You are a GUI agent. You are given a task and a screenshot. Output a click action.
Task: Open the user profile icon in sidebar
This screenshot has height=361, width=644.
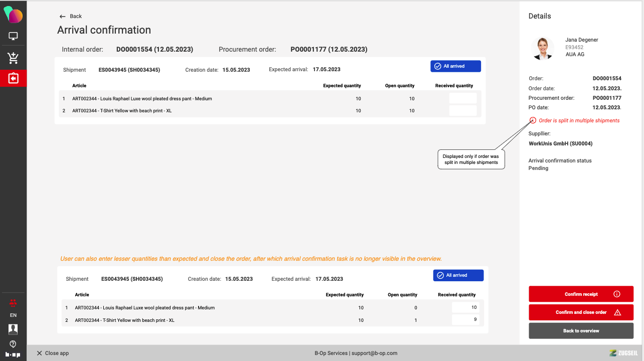point(13,329)
